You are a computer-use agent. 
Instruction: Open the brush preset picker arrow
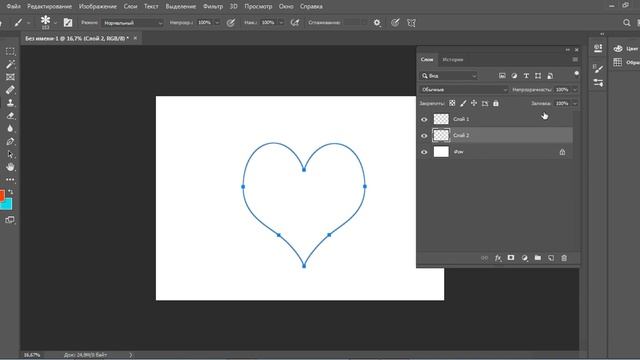(x=55, y=23)
